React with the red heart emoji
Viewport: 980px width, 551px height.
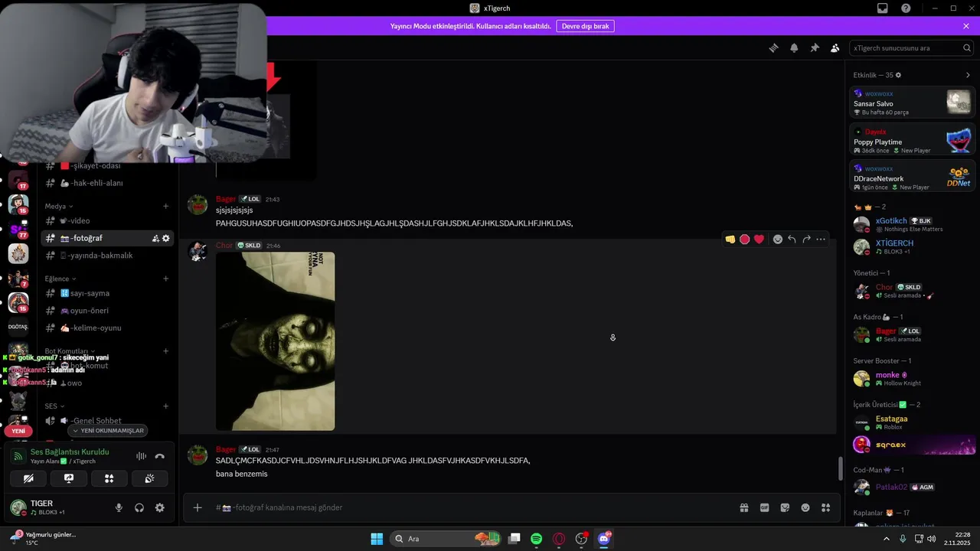click(x=759, y=240)
